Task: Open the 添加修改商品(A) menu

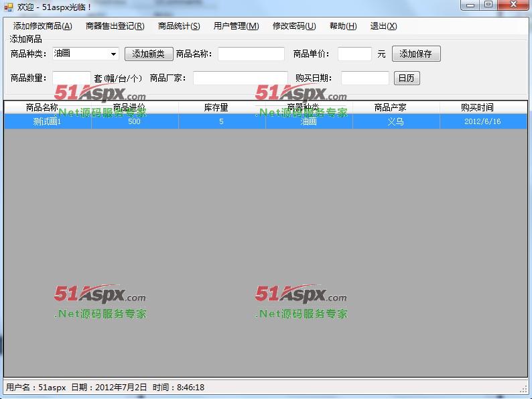Action: [x=42, y=26]
